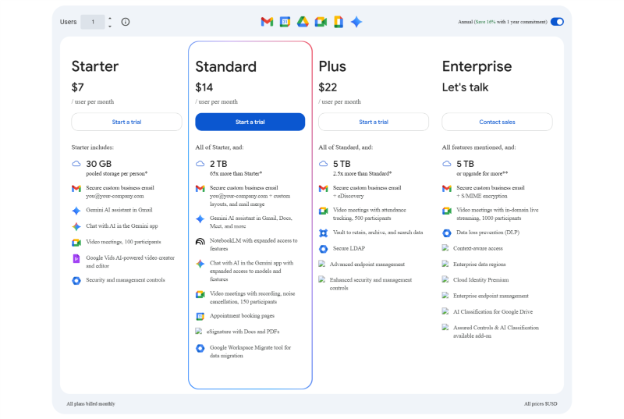Click the Data loss prevention icon
The height and width of the screenshot is (419, 624).
pyautogui.click(x=447, y=233)
